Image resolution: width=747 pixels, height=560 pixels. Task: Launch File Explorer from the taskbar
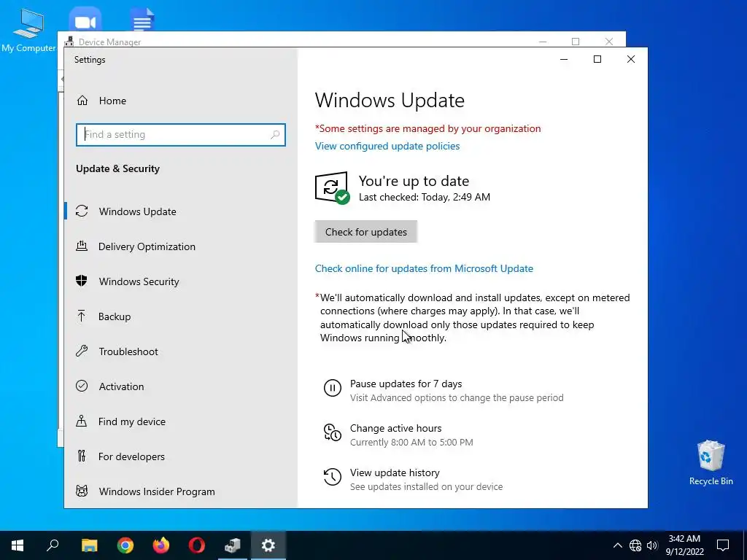pyautogui.click(x=89, y=545)
